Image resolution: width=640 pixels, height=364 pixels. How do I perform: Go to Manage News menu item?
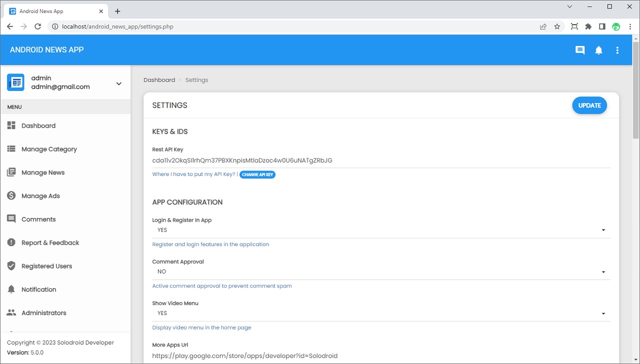[x=43, y=172]
